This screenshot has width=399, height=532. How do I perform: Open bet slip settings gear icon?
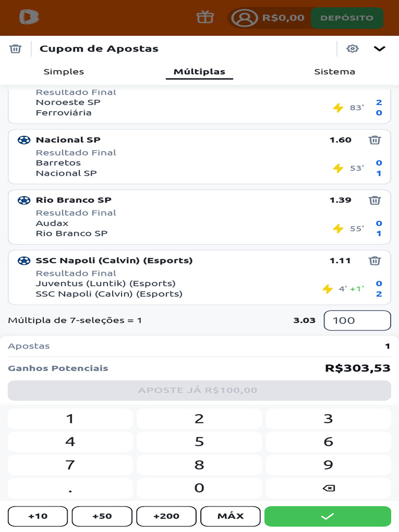click(x=353, y=48)
